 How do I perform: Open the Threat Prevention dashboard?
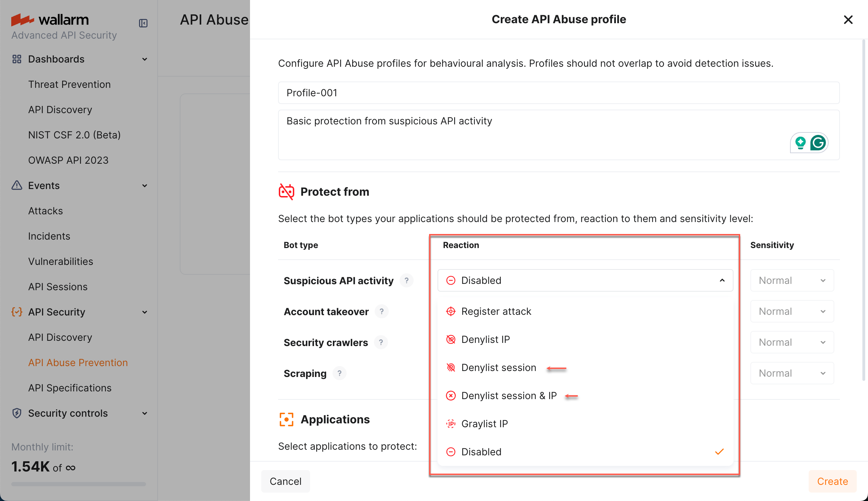(69, 84)
